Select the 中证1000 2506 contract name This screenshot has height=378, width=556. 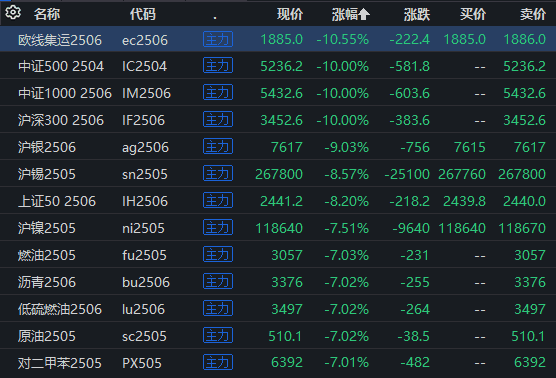(x=65, y=93)
